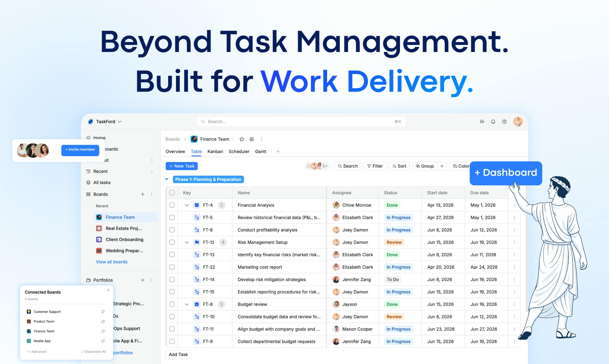Open the View all boards link

[x=112, y=262]
